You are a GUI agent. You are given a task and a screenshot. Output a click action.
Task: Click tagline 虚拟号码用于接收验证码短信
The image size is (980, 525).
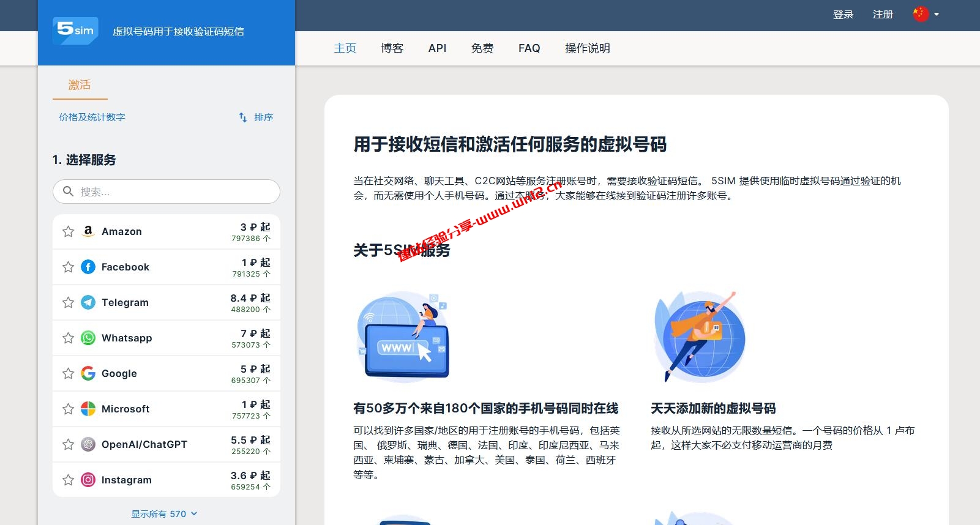point(178,31)
